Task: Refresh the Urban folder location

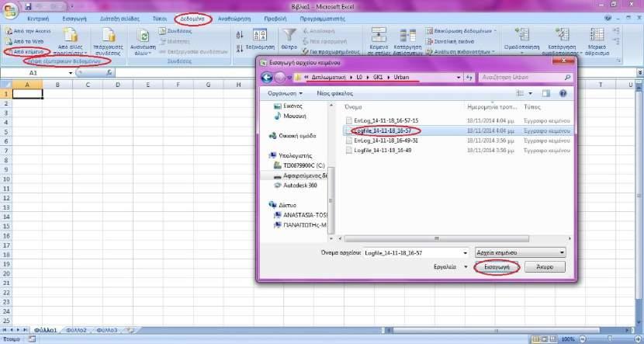Action: pyautogui.click(x=469, y=77)
